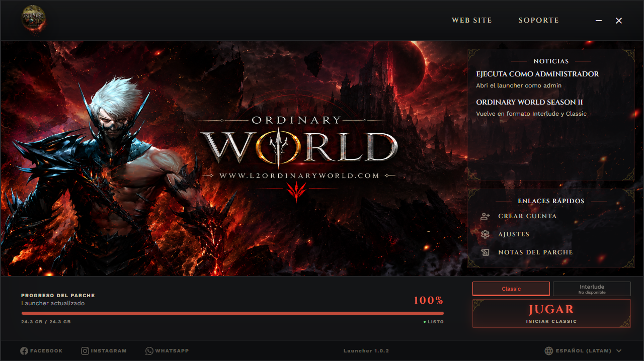644x361 pixels.
Task: Click the Ajustes gear icon
Action: 485,234
